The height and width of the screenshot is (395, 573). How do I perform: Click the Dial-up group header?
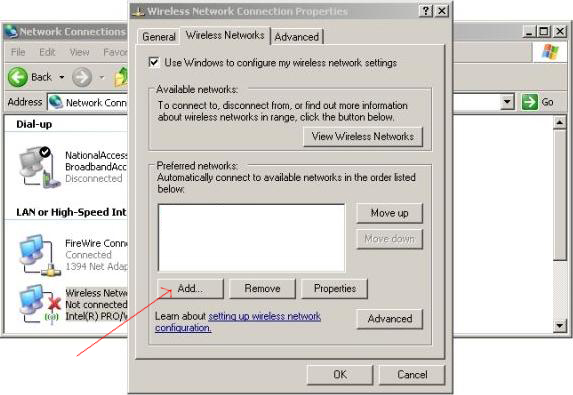tap(34, 124)
